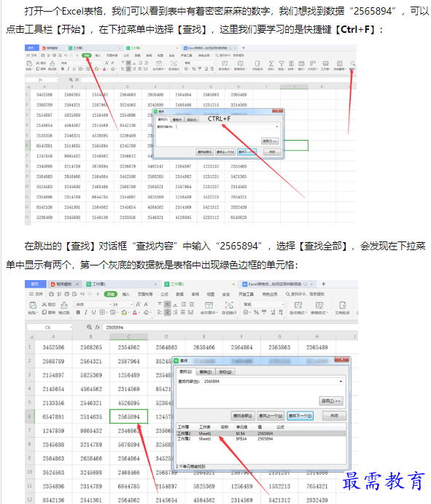The image size is (431, 504).
Task: Click Close (关闭) in the lower Find dialog
Action: (334, 416)
